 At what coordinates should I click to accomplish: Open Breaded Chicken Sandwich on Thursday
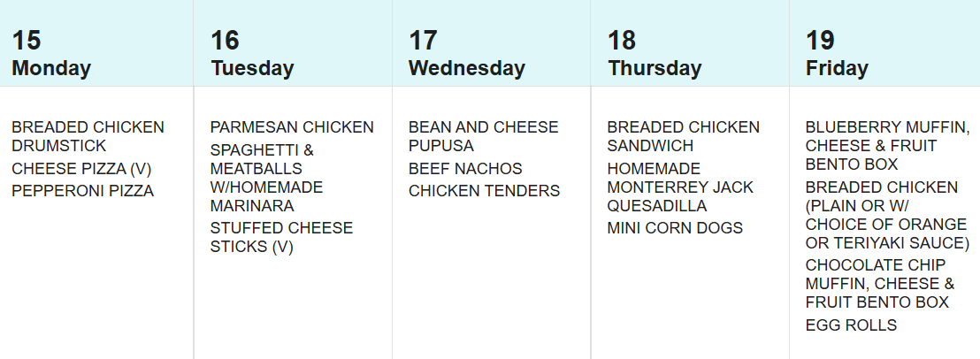(x=683, y=136)
